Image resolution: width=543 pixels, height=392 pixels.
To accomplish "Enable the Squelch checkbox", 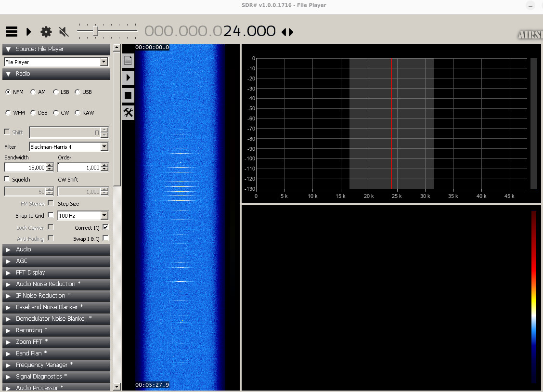I will pyautogui.click(x=7, y=179).
